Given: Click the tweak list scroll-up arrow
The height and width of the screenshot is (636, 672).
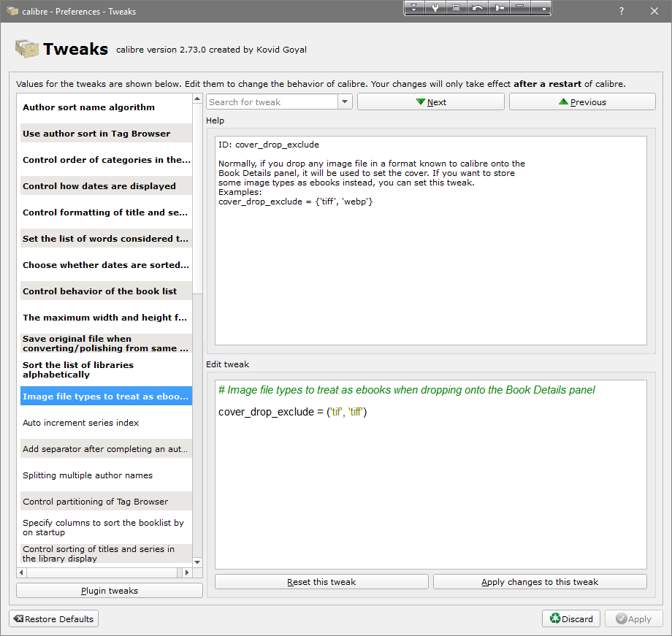Looking at the screenshot, I should [x=197, y=99].
